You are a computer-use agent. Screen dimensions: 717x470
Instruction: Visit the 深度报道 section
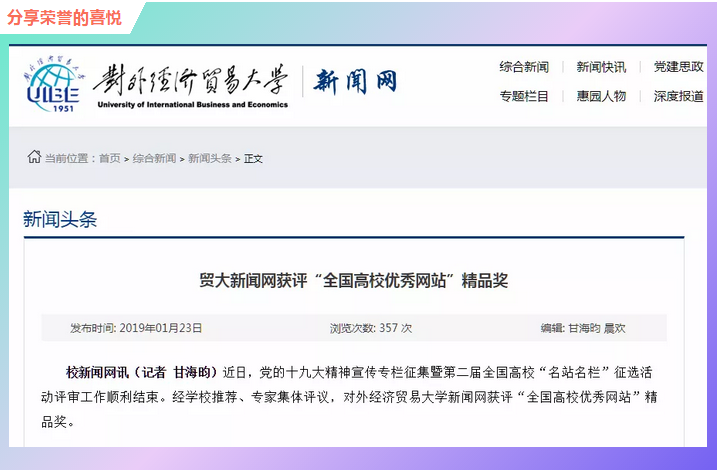(x=678, y=96)
